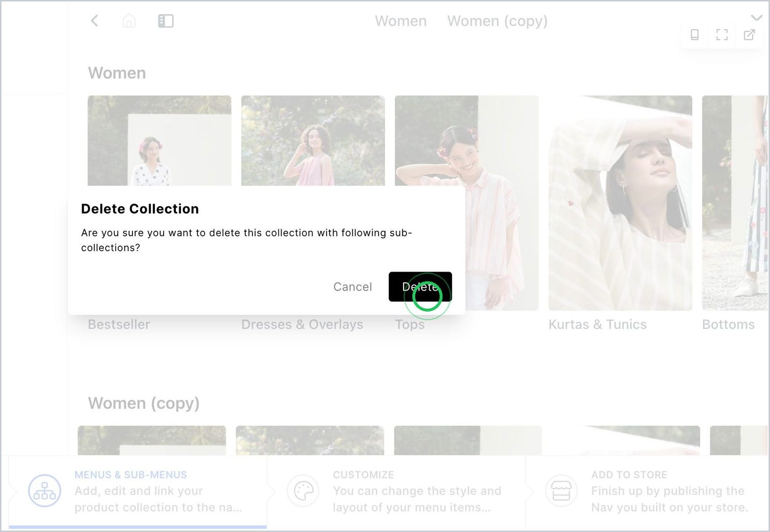Click the Bottoms collection label
Viewport: 770px width, 532px height.
728,325
